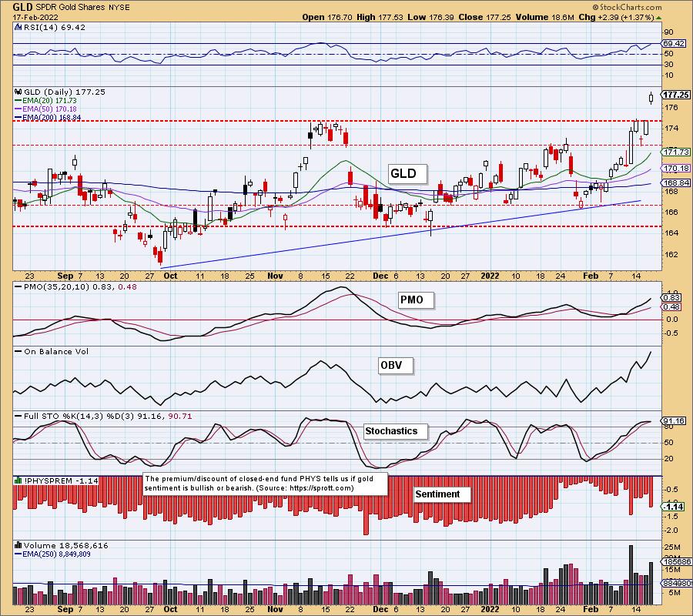693x616 pixels.
Task: Click the RSI legend line icon
Action: tap(18, 27)
